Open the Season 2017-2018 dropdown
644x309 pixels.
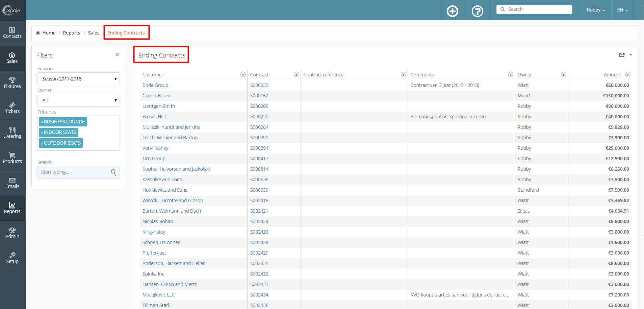pyautogui.click(x=79, y=79)
